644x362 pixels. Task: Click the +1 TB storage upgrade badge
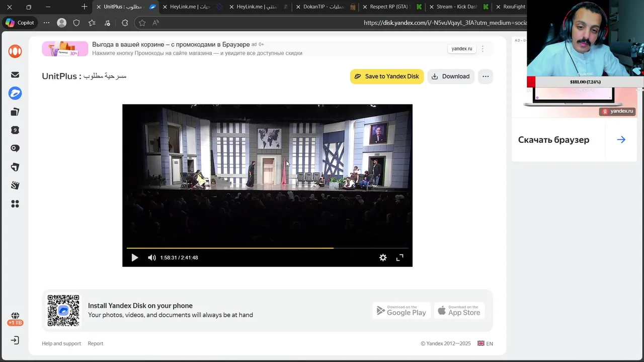(x=15, y=323)
